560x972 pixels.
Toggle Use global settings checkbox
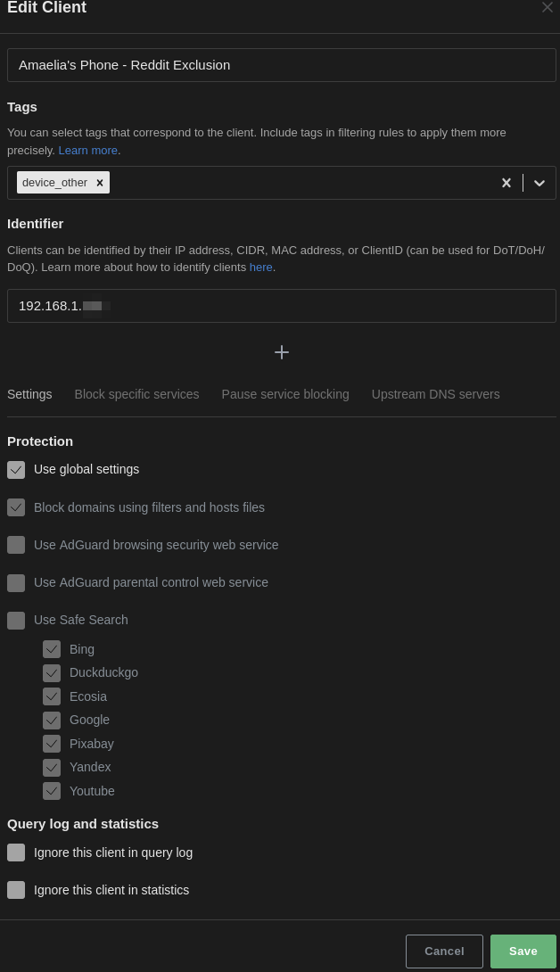pos(16,470)
